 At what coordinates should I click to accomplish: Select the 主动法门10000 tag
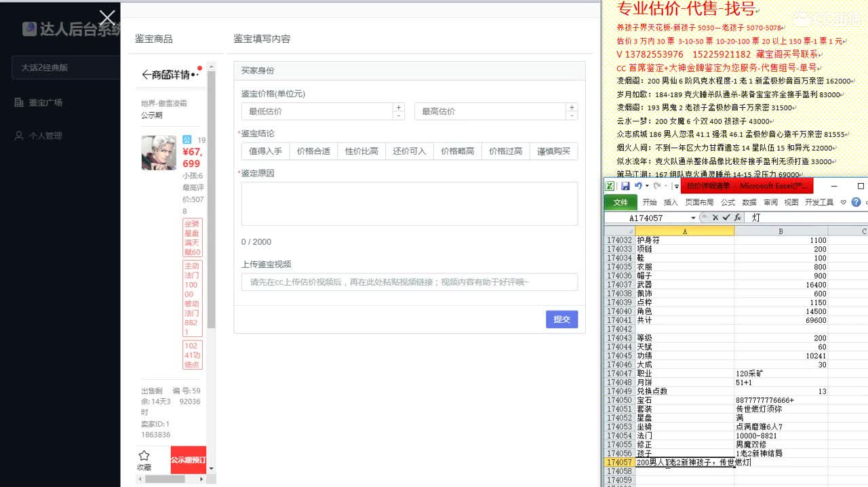coord(192,299)
